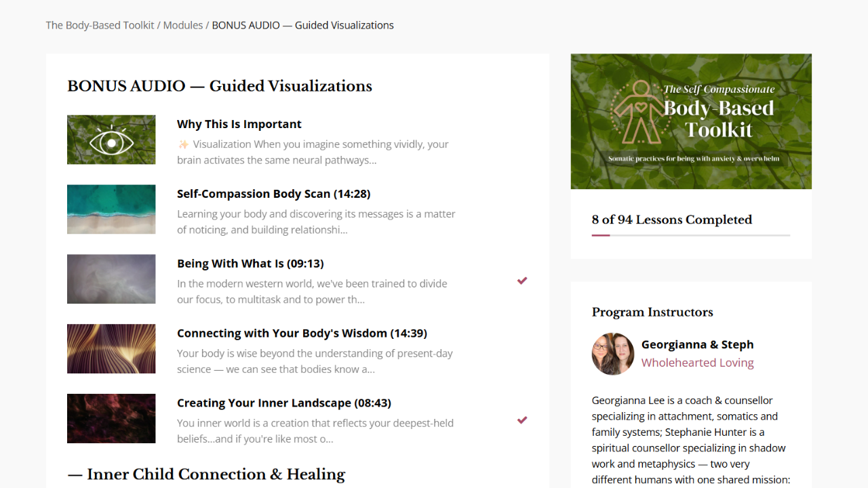Open lesson titled Why This Is Important

point(239,124)
